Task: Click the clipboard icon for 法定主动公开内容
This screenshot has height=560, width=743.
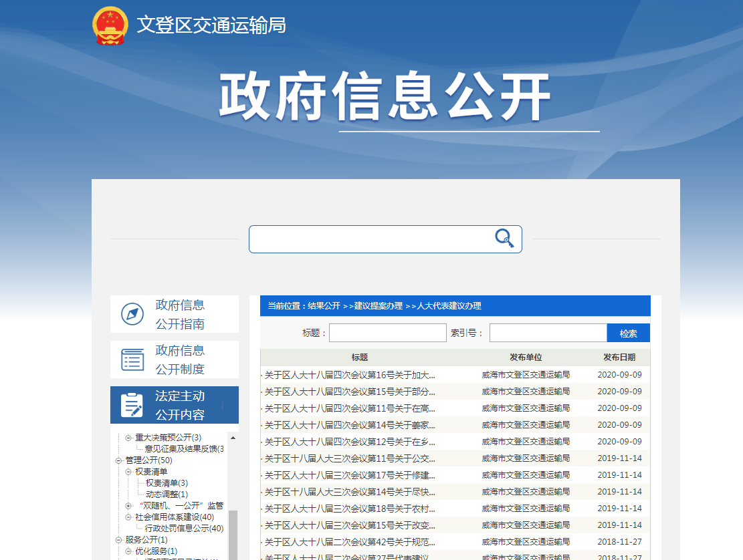Action: [132, 405]
